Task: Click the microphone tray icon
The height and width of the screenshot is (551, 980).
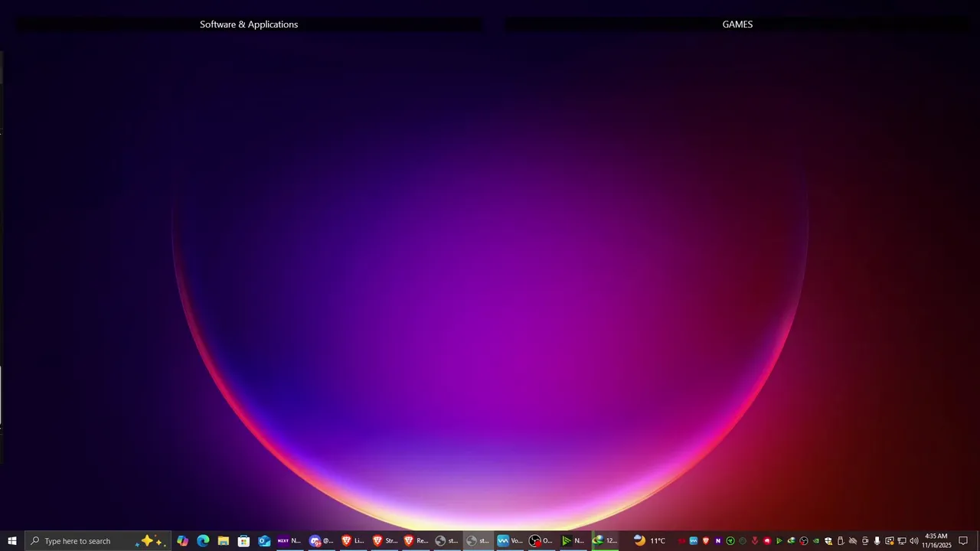Action: click(x=877, y=541)
